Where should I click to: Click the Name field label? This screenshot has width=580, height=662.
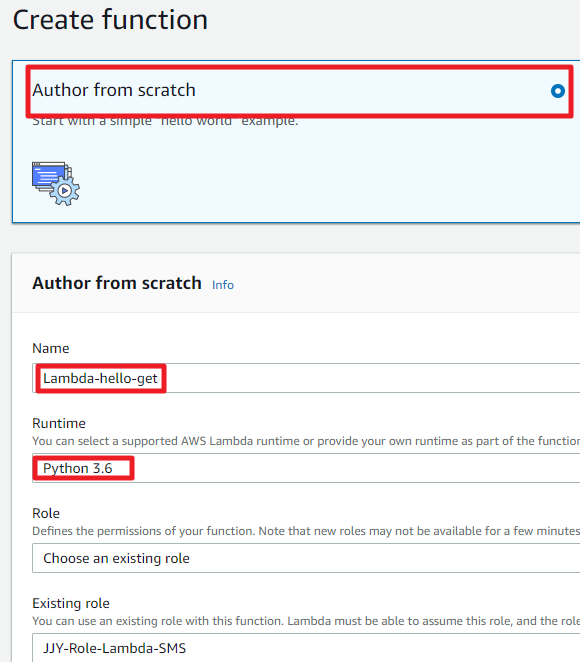51,348
